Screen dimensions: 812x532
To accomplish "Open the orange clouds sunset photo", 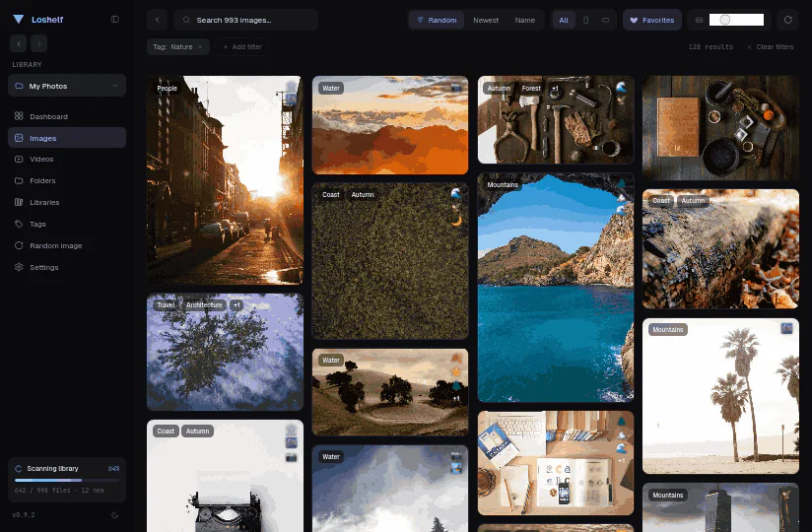I will pos(390,125).
